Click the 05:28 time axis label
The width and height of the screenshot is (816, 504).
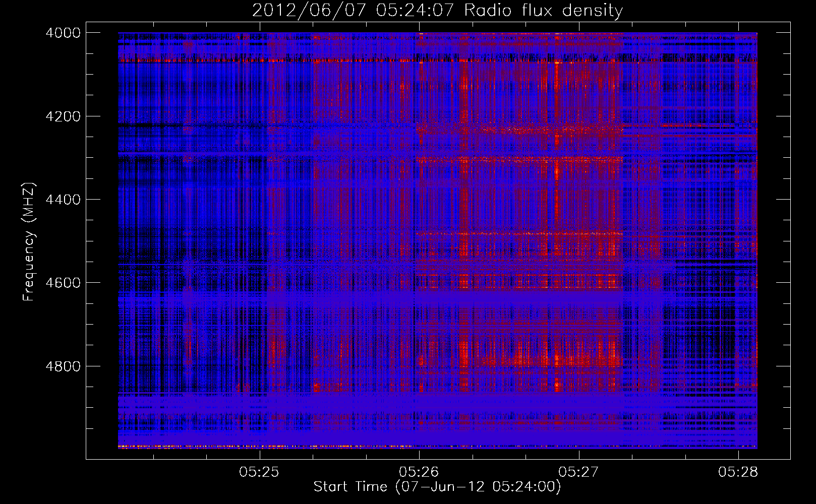tap(738, 472)
